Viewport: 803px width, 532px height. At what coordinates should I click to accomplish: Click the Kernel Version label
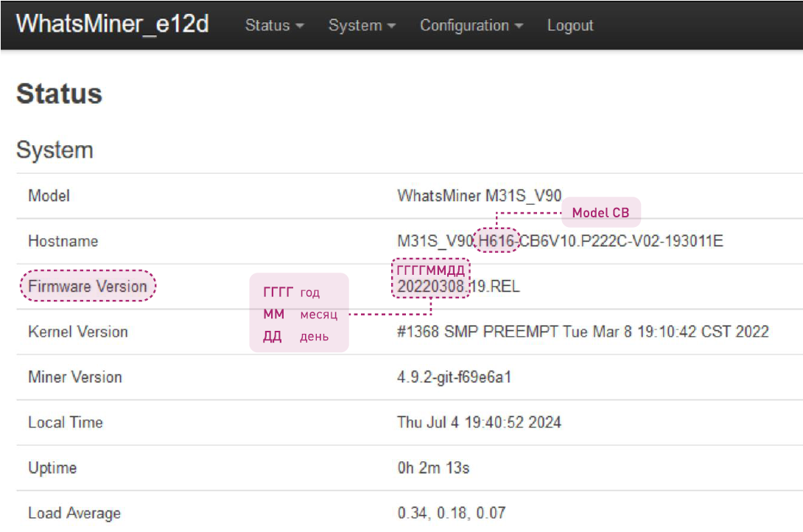[78, 332]
